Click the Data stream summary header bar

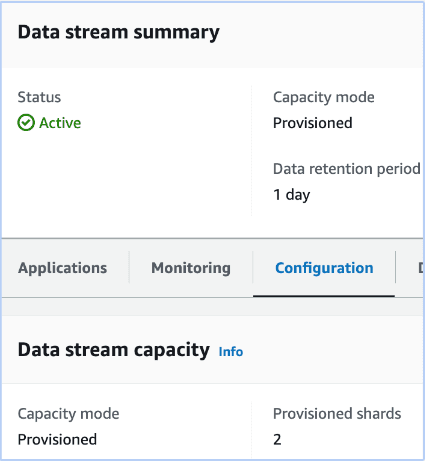213,34
